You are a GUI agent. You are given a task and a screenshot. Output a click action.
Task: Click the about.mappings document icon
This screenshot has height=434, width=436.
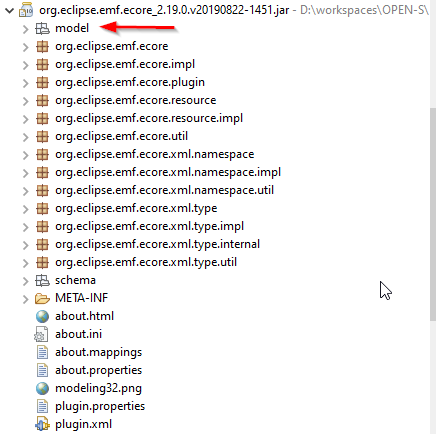click(x=42, y=352)
